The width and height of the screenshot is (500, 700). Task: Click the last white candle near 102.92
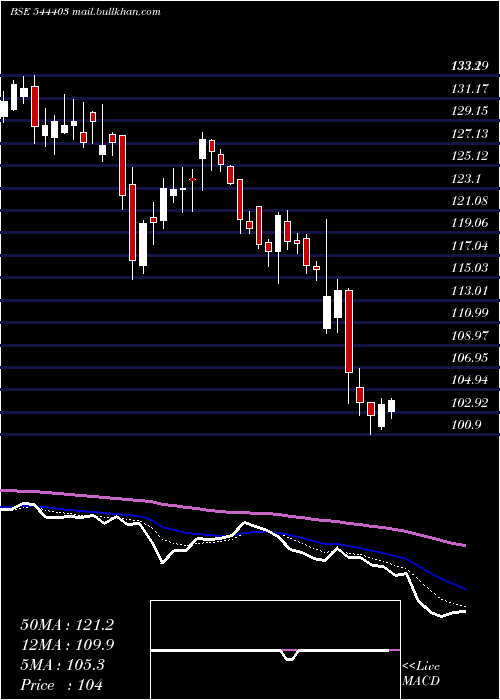tap(392, 406)
